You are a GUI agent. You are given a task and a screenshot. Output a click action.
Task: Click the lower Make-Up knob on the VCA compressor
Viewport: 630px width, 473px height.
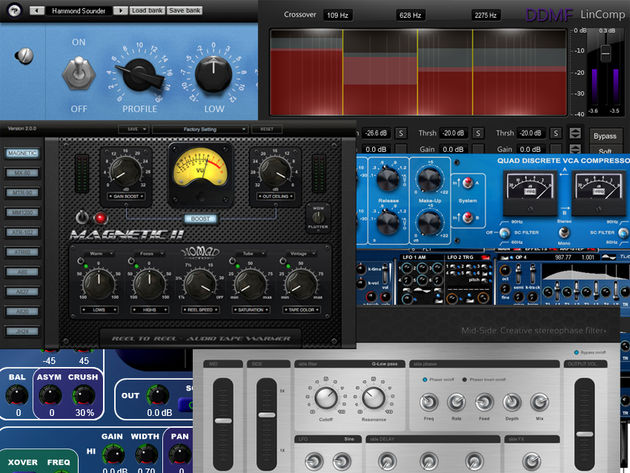point(430,223)
